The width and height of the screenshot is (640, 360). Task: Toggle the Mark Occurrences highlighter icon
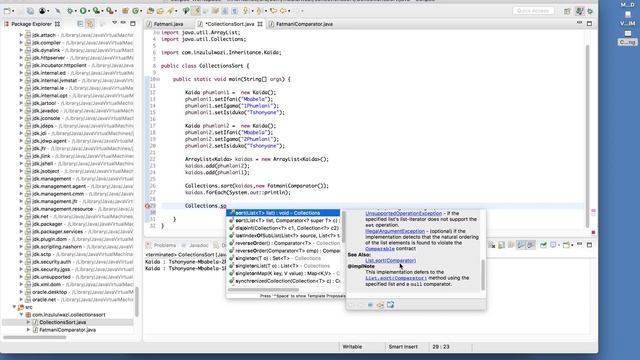coord(196,11)
